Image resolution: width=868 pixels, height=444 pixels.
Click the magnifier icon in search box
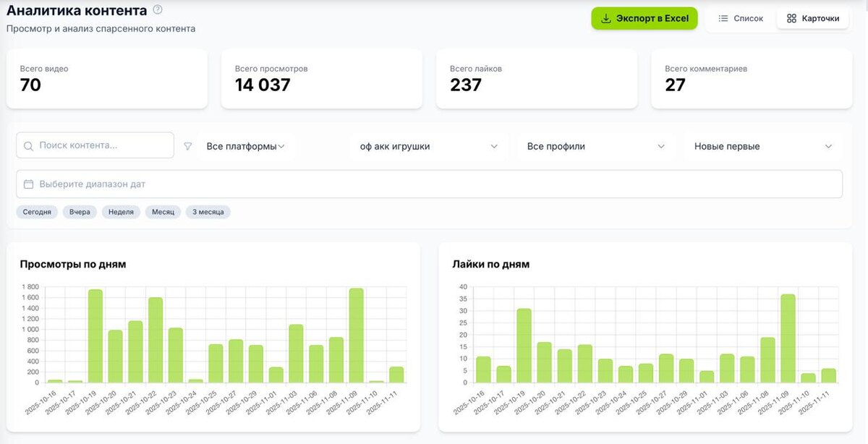point(29,145)
